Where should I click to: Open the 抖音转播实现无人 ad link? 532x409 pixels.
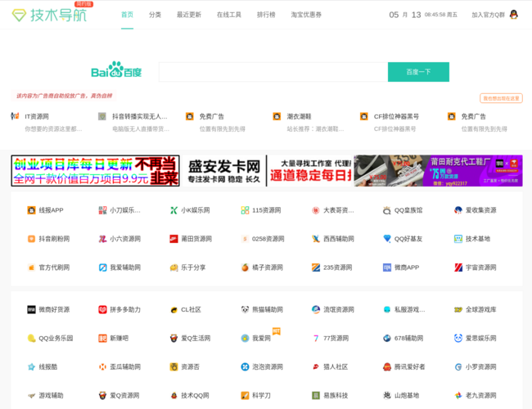[x=140, y=117]
